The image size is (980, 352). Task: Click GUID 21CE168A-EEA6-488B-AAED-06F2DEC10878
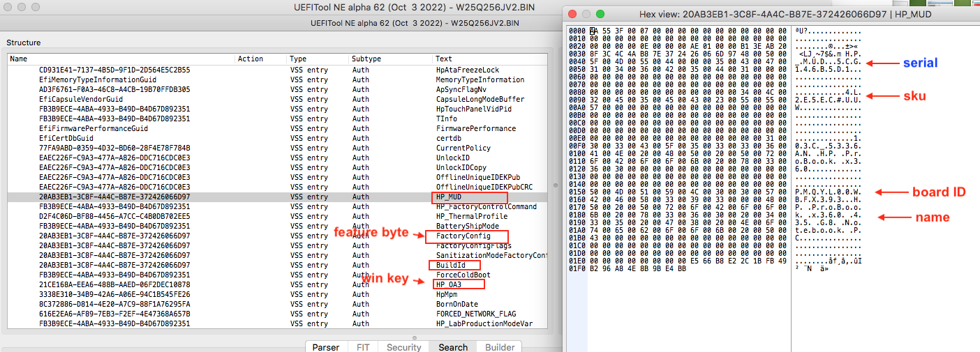[x=114, y=284]
